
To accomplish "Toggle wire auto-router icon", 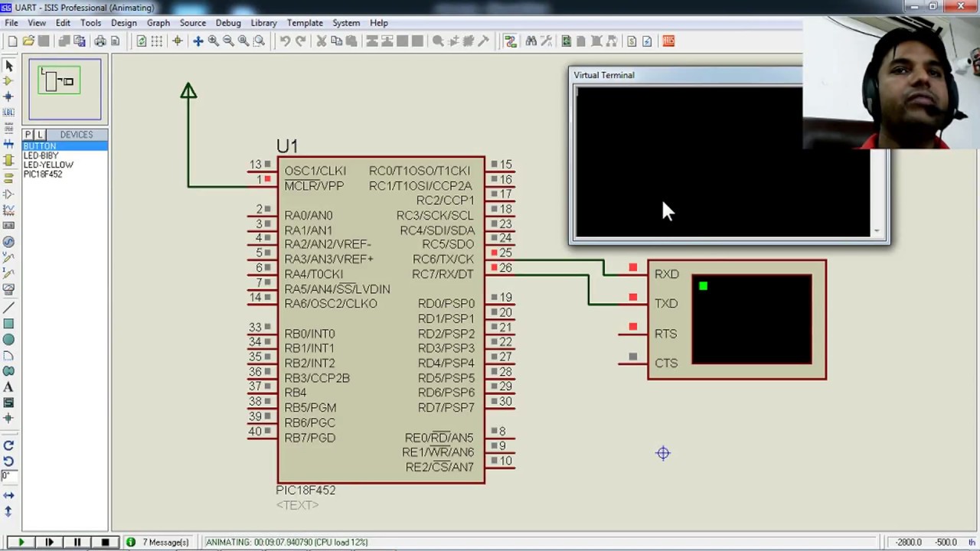I will point(511,41).
